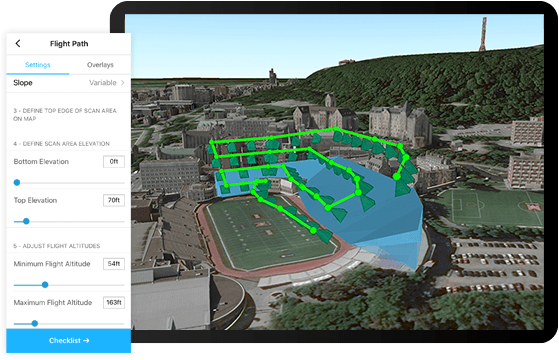Click the 'Variable' slope value text
The width and height of the screenshot is (559, 360).
tap(103, 83)
